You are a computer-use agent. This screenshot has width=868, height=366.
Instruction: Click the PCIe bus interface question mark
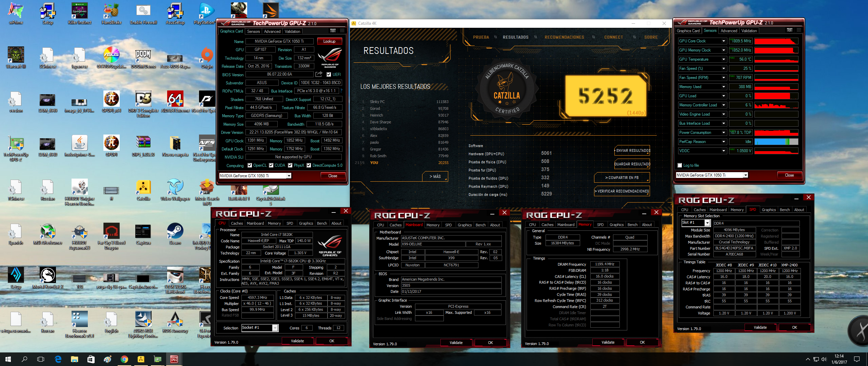(x=341, y=91)
